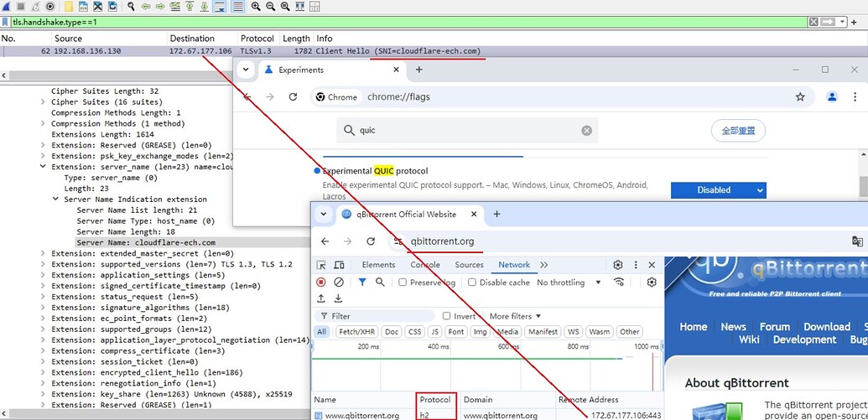The height and width of the screenshot is (420, 868).
Task: Toggle the device toolbar icon in DevTools
Action: tap(340, 265)
